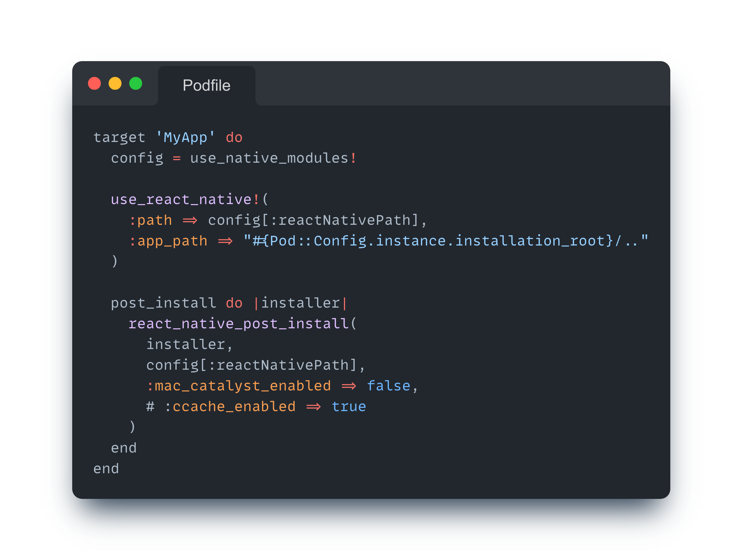The height and width of the screenshot is (560, 742).
Task: Click the word target on first line
Action: point(119,138)
